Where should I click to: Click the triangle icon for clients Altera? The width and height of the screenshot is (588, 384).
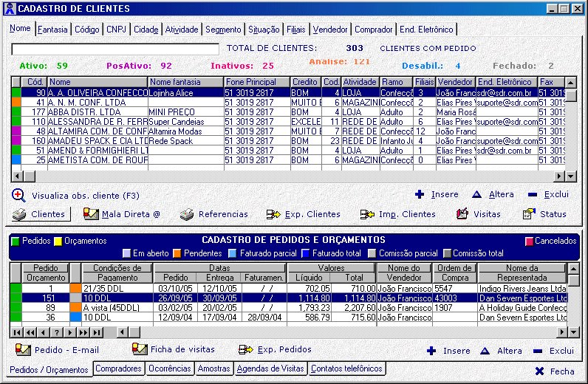click(476, 194)
